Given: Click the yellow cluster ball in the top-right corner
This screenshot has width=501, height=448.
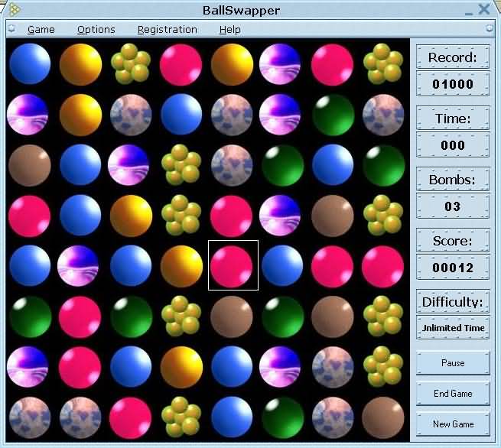Looking at the screenshot, I should click(x=383, y=64).
